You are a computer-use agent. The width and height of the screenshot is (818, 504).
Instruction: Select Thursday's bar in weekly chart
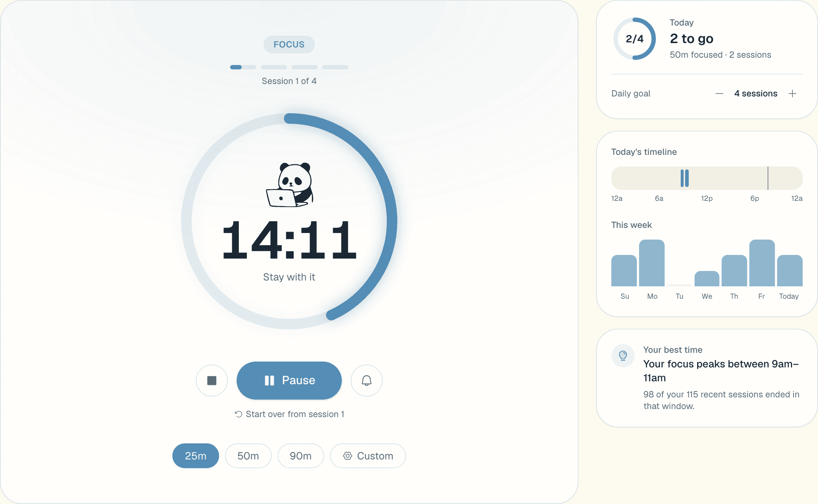(734, 271)
